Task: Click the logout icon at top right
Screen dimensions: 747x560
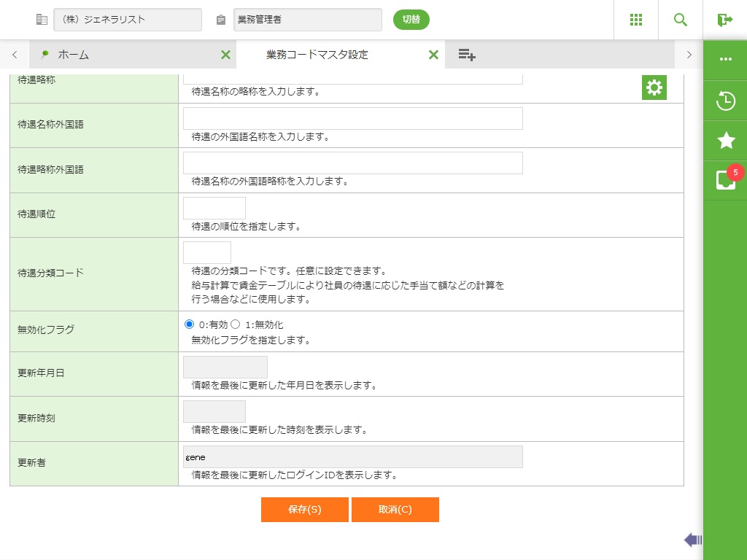Action: pyautogui.click(x=724, y=20)
